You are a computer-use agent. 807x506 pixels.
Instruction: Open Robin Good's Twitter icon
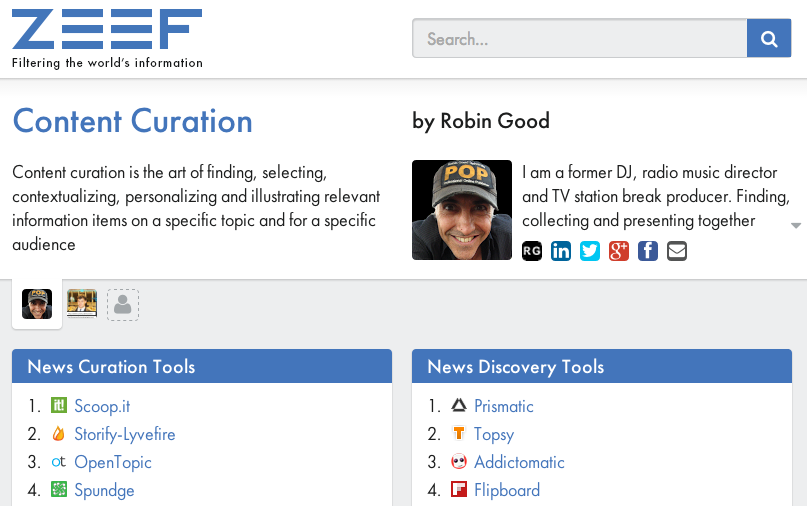point(590,251)
